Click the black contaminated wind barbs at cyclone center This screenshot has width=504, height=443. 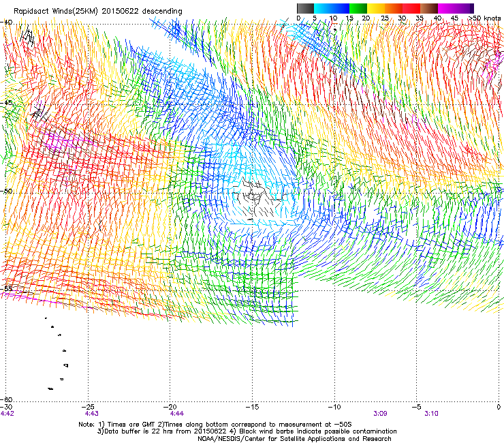257,198
